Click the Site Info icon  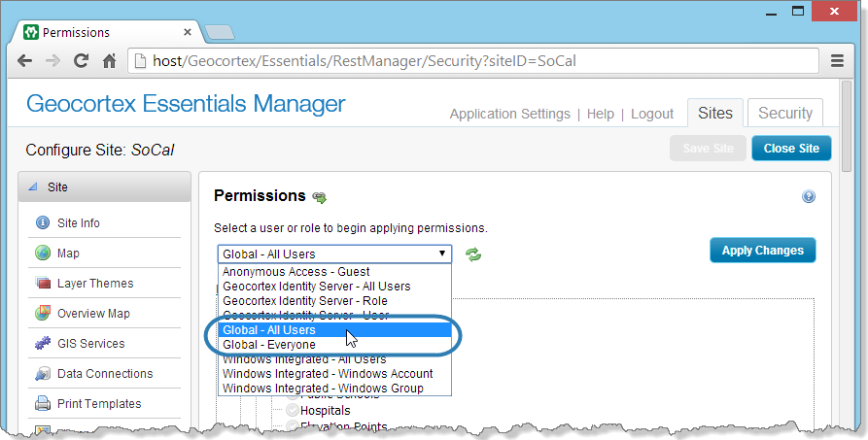[43, 222]
